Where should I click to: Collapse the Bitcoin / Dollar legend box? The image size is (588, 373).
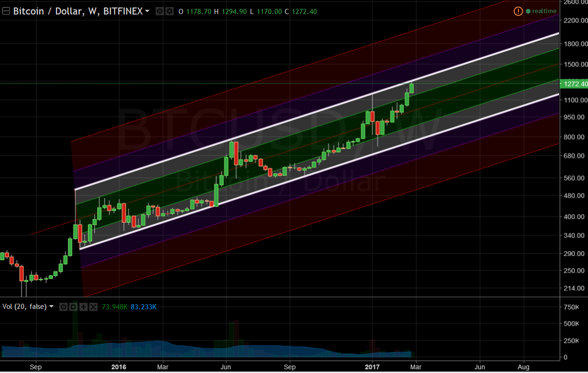coord(6,11)
